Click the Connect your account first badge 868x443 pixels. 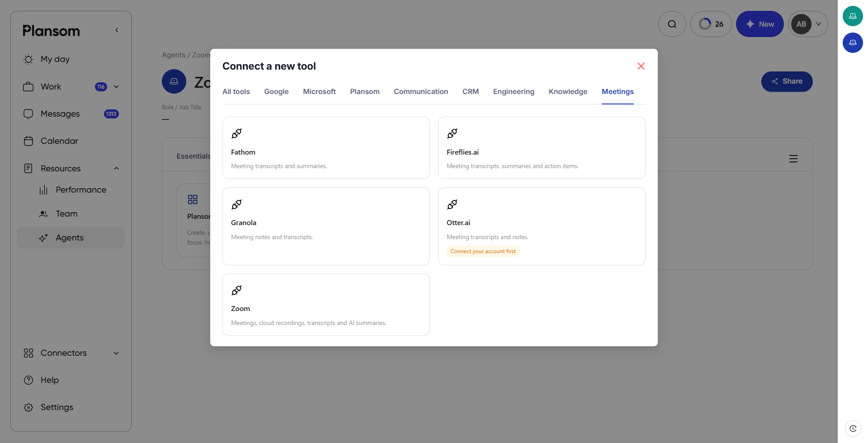(483, 251)
